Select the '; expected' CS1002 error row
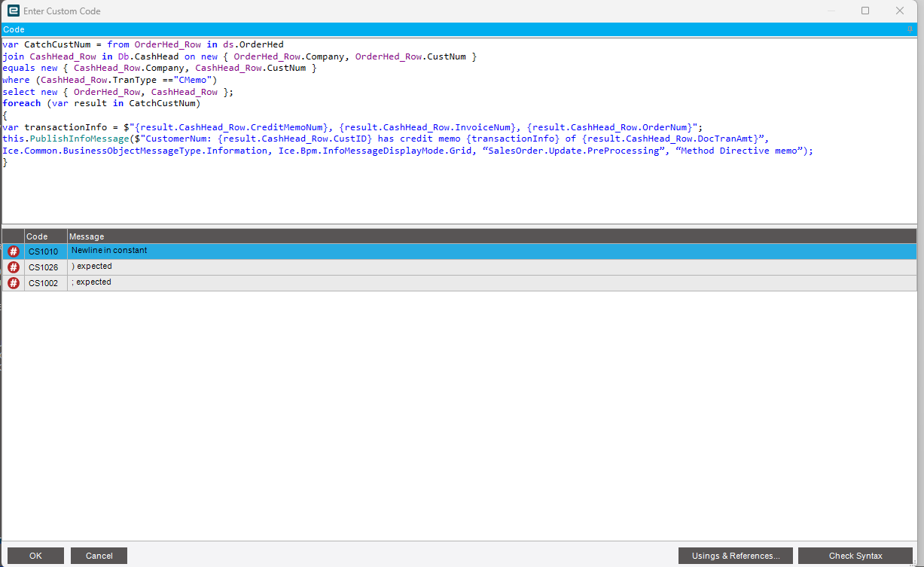 point(226,282)
